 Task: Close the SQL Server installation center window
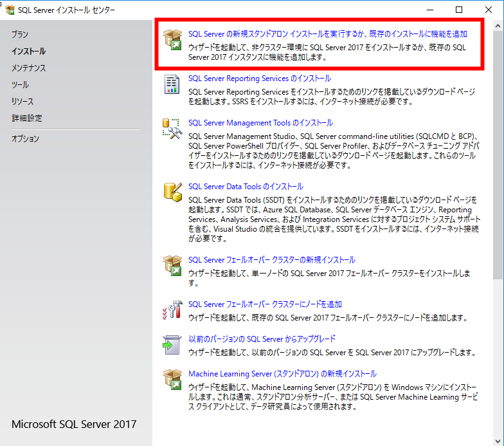click(489, 10)
